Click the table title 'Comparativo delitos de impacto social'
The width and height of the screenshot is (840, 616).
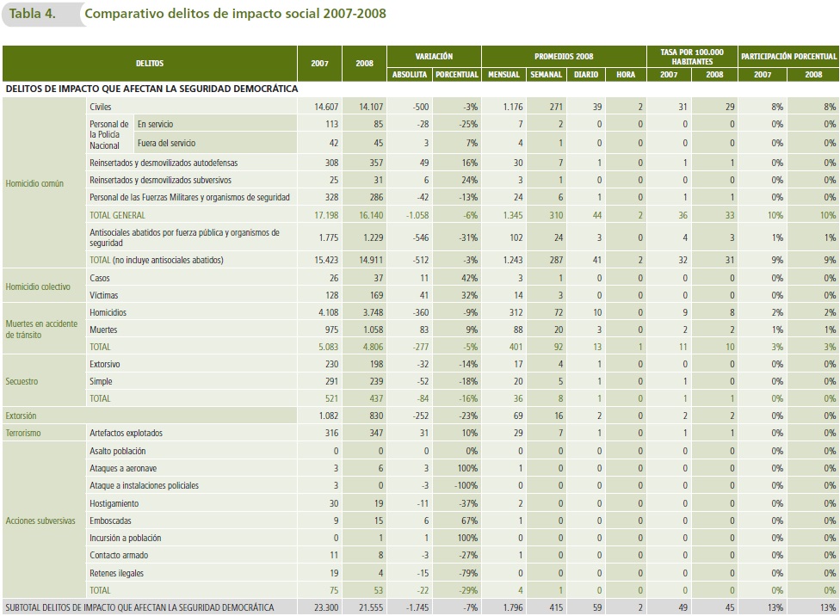tap(236, 14)
